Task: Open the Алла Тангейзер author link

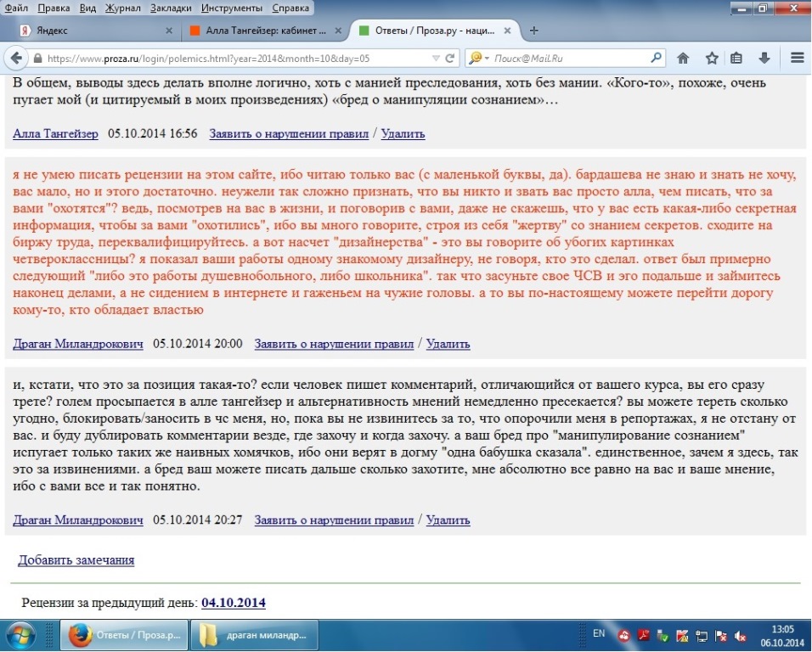Action: click(55, 134)
